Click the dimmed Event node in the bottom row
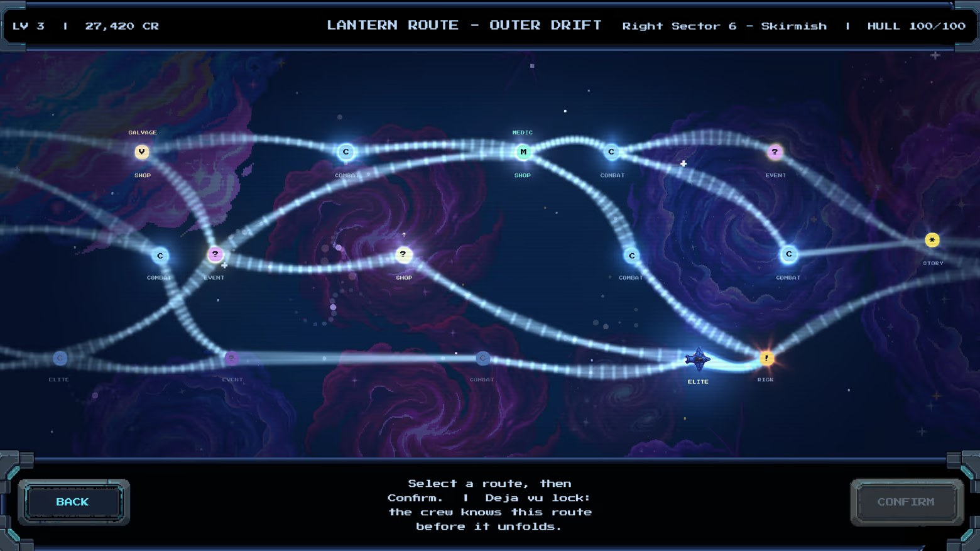The image size is (980, 551). point(231,358)
